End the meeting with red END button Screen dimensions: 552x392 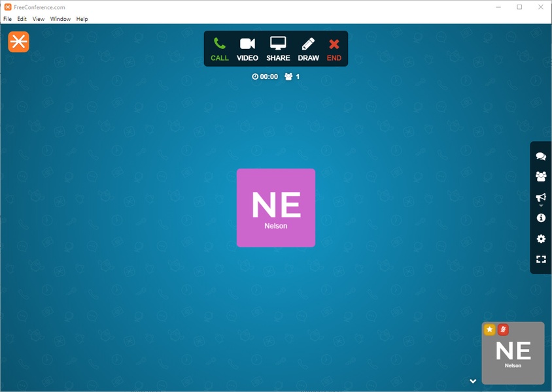point(334,49)
